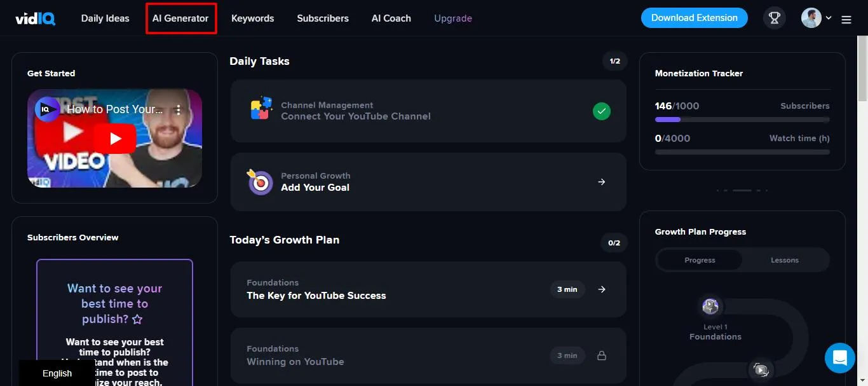Click the YouTube play button on video

coord(115,138)
